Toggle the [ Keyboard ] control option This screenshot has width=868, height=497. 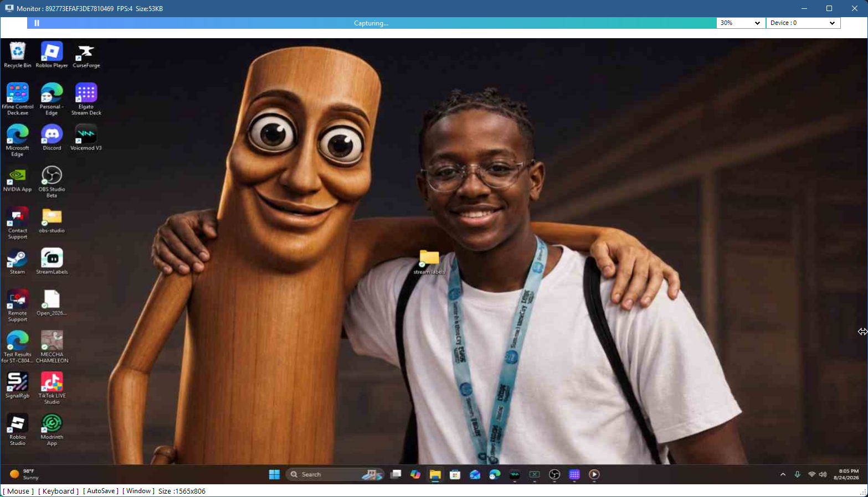(x=58, y=491)
